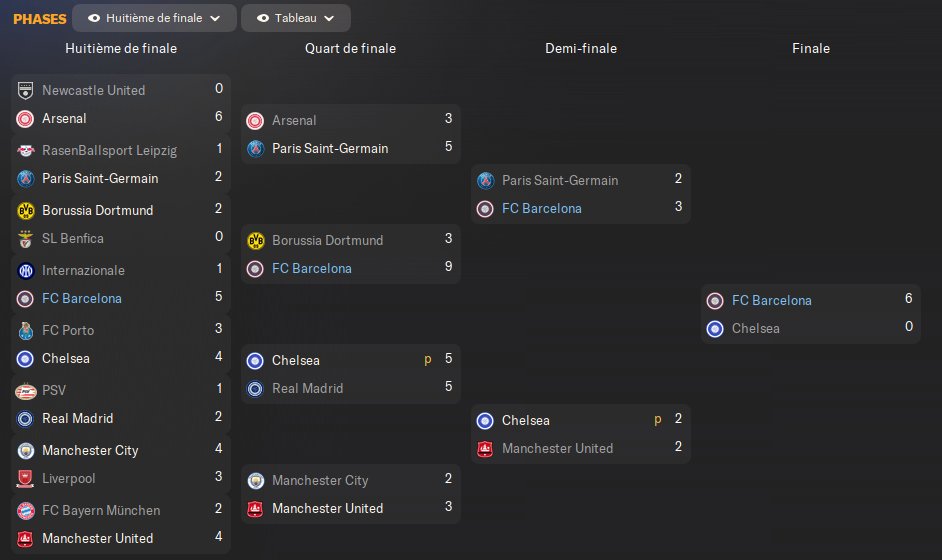This screenshot has width=942, height=560.
Task: Select the Quart de finale column header
Action: coord(350,48)
